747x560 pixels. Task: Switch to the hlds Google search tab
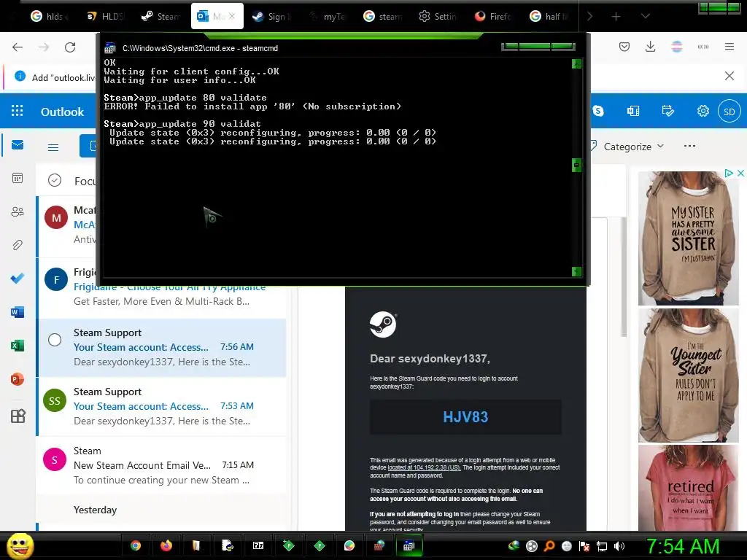(49, 16)
